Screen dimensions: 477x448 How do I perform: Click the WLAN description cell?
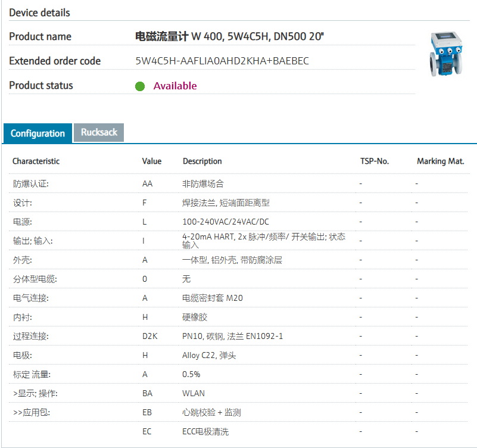(x=194, y=394)
